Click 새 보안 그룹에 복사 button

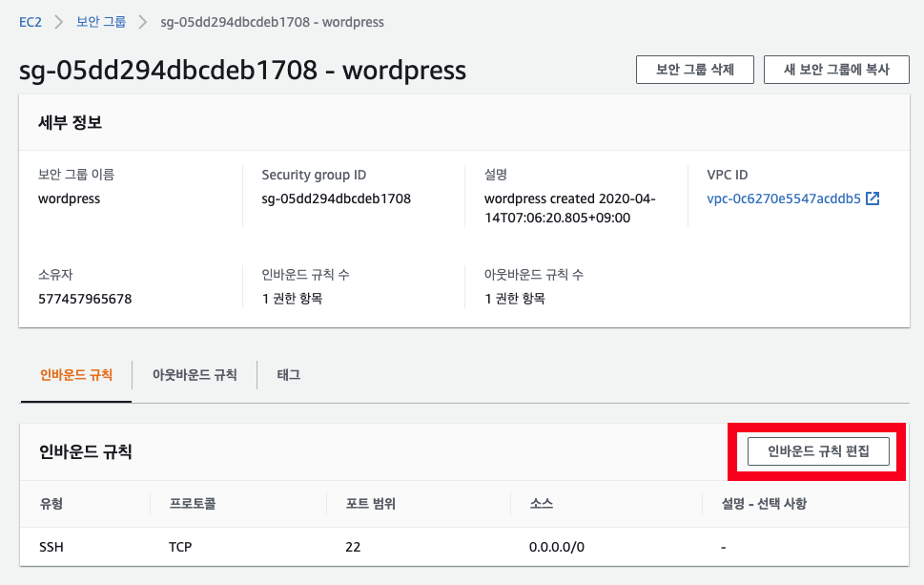pyautogui.click(x=836, y=70)
